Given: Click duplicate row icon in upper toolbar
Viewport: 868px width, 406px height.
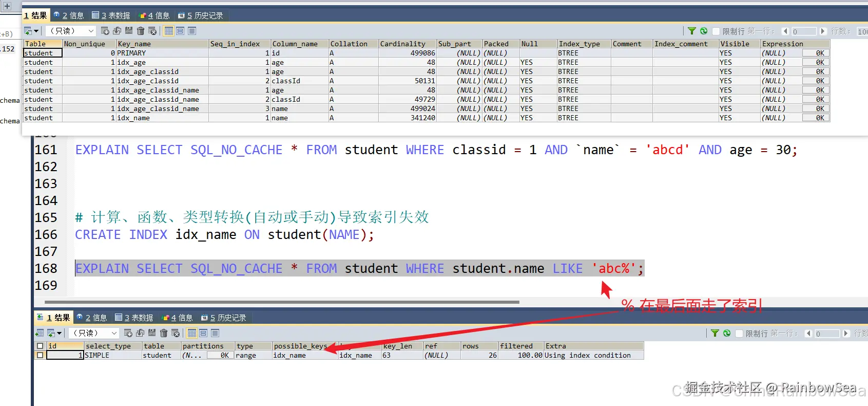Looking at the screenshot, I should click(x=117, y=31).
